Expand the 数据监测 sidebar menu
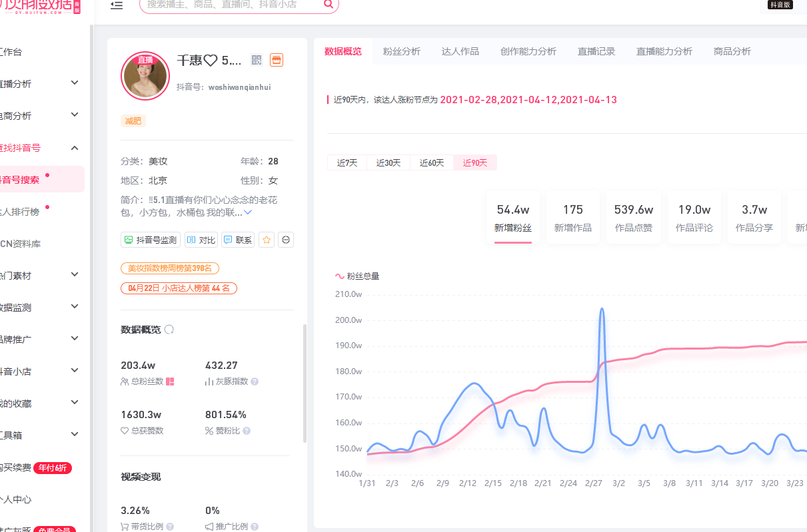 click(x=75, y=306)
